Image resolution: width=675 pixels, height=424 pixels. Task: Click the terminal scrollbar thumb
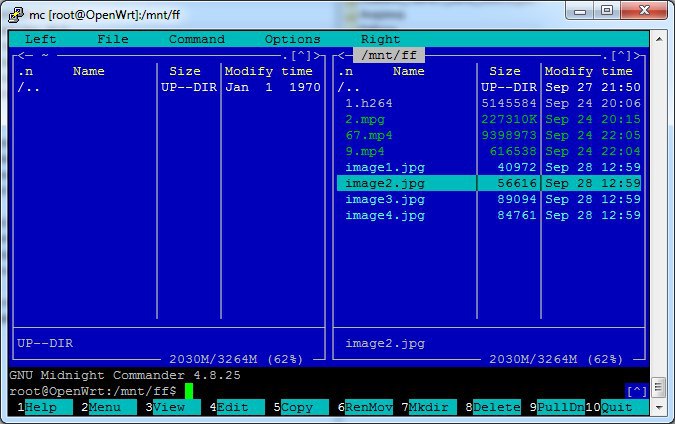tap(658, 387)
